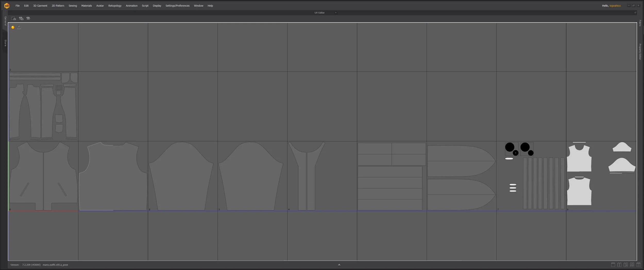The image size is (644, 270).
Task: Select the right sleeve pattern in tile 3
Action: point(251,176)
